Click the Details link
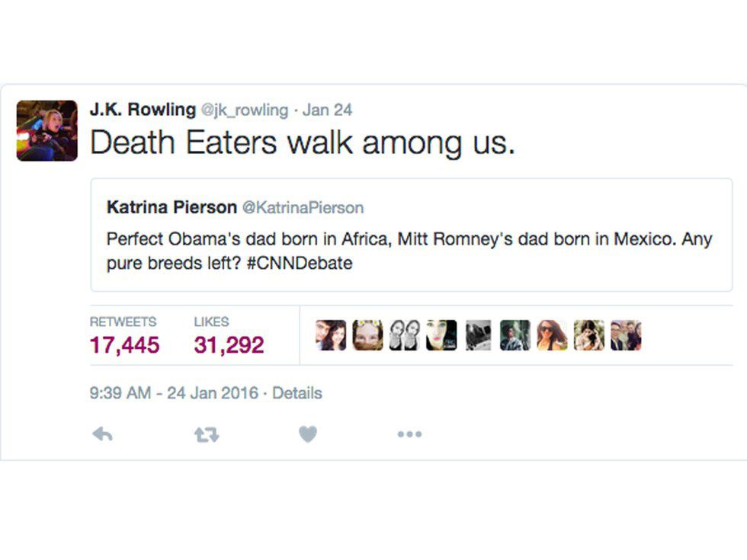Viewport: 747px width, 560px height. (x=297, y=393)
